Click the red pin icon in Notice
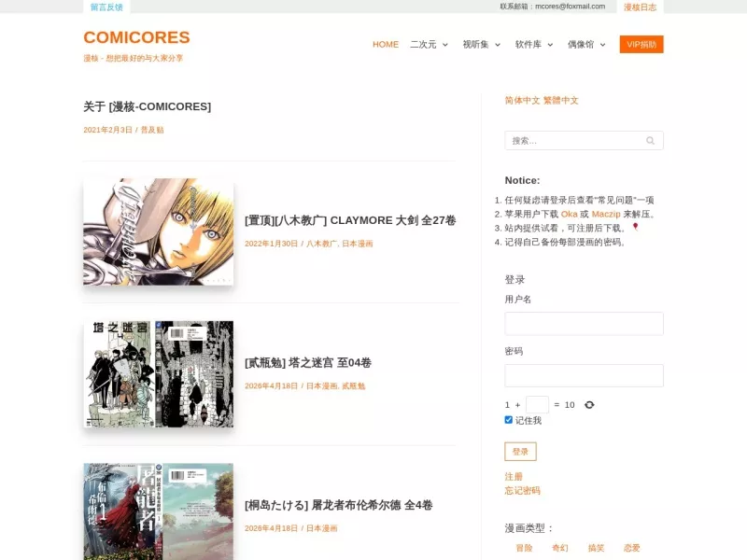The height and width of the screenshot is (560, 747). point(635,227)
